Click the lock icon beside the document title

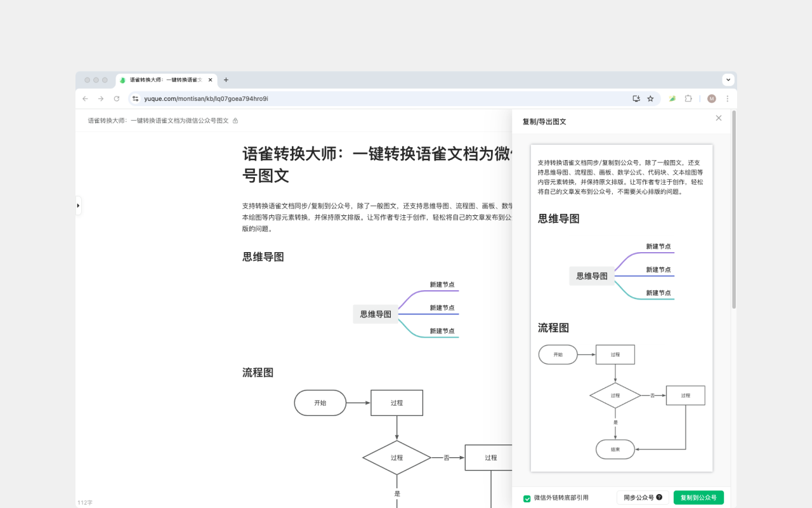click(235, 121)
